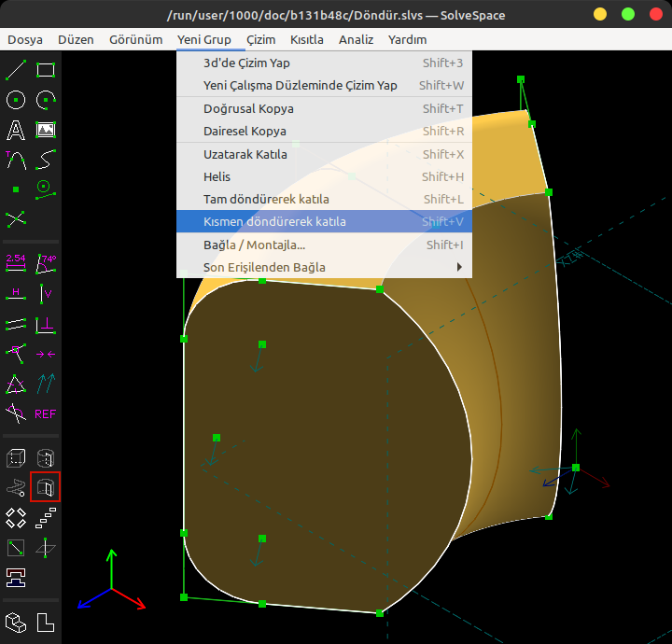Choose Helis menu entry
Screen dimensions: 672x644
point(325,177)
